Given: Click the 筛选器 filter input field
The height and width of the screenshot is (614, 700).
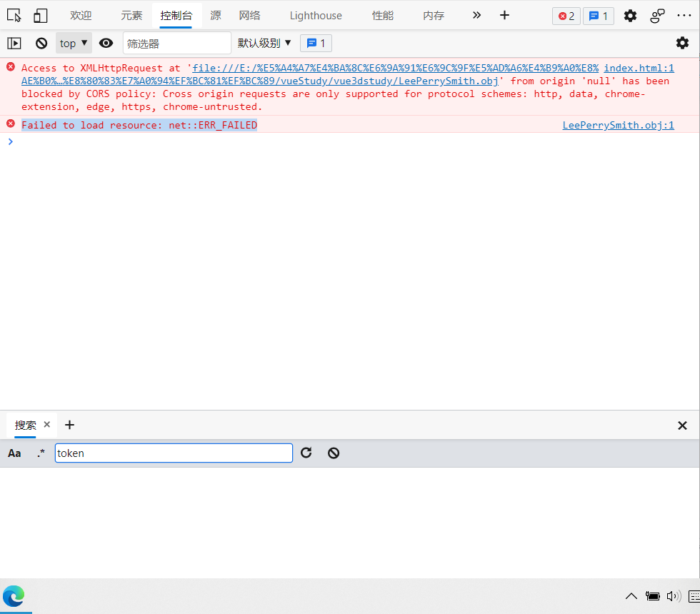Looking at the screenshot, I should 177,44.
